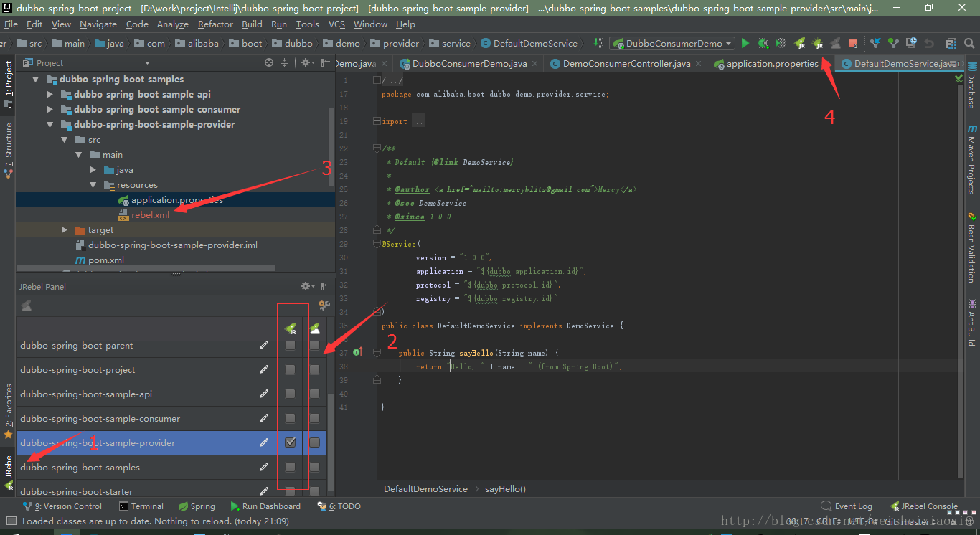Viewport: 980px width, 535px height.
Task: Open the Event Log
Action: [x=847, y=506]
